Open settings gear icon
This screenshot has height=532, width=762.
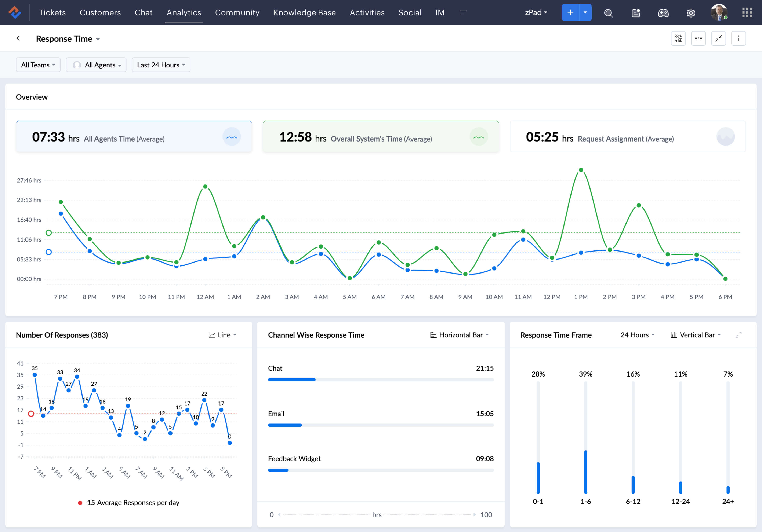[x=691, y=13]
